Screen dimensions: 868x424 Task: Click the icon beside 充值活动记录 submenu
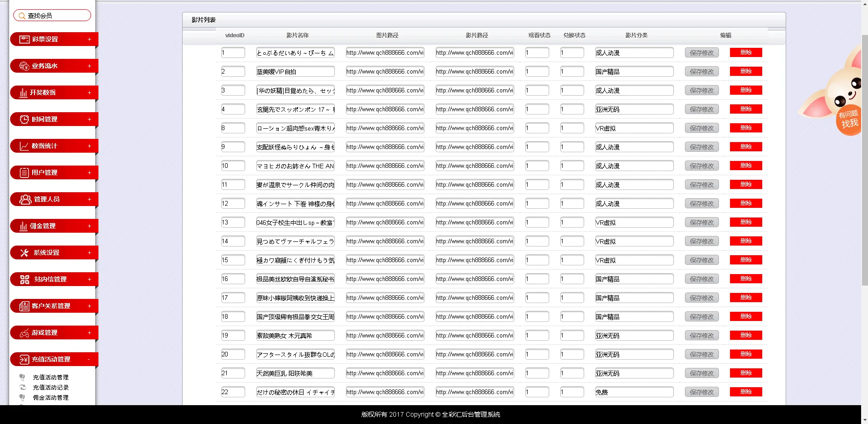point(23,387)
